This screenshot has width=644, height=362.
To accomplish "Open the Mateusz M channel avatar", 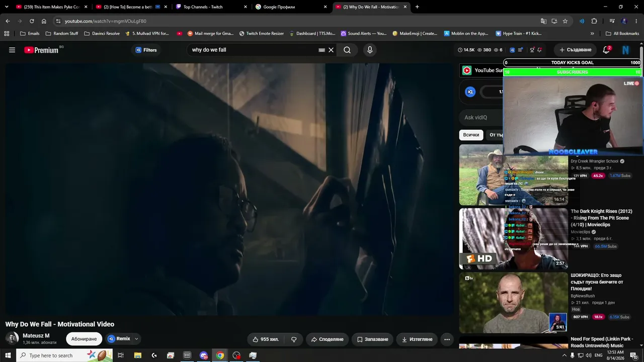I will click(x=12, y=338).
